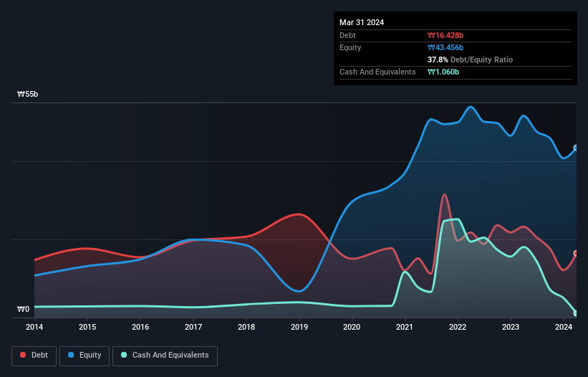Click the 37.8% Debt/Equity Ratio text
The height and width of the screenshot is (377, 588).
point(470,59)
